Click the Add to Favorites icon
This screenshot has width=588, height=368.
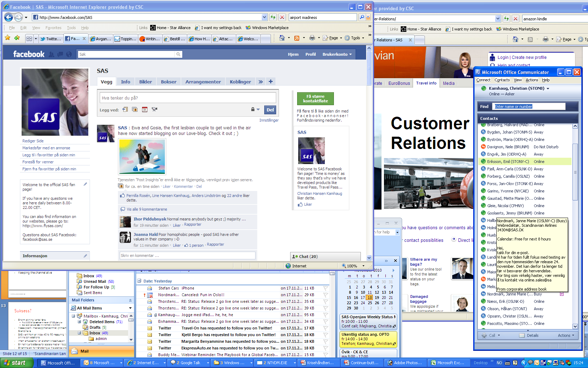pos(17,38)
